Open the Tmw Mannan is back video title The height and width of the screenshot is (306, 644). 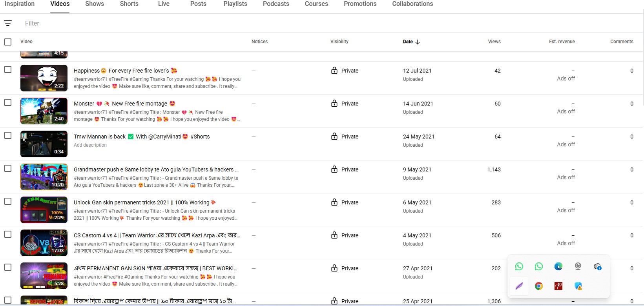(142, 137)
